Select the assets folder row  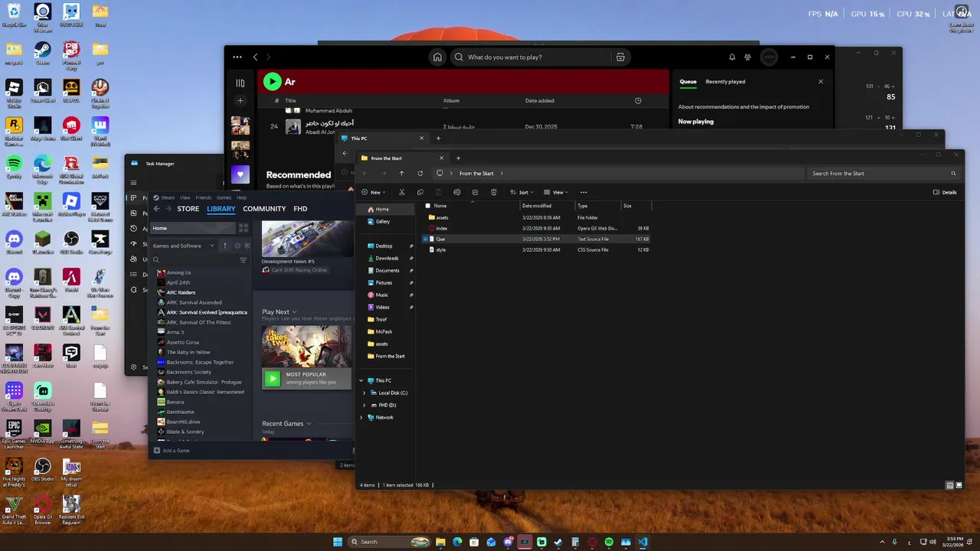pyautogui.click(x=536, y=217)
